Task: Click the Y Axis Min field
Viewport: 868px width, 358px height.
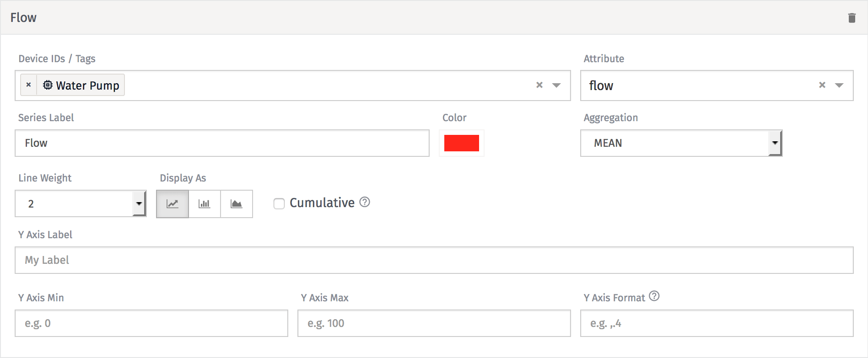Action: [151, 323]
